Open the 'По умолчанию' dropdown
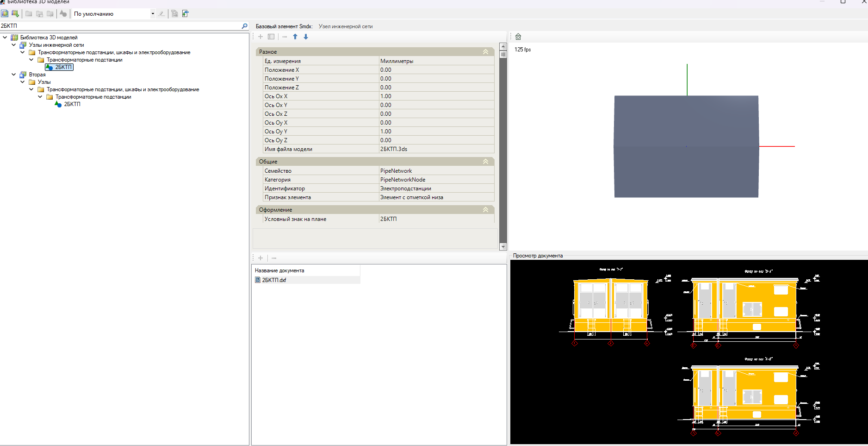 [x=153, y=14]
